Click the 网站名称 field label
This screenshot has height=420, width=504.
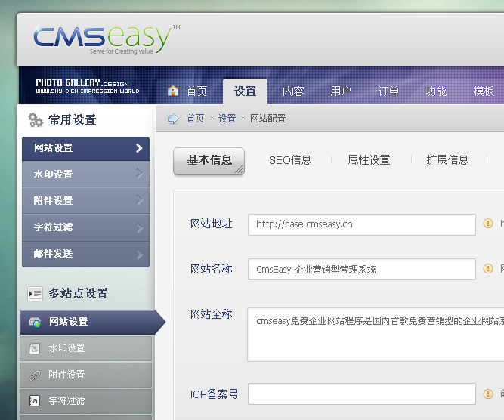pos(211,269)
